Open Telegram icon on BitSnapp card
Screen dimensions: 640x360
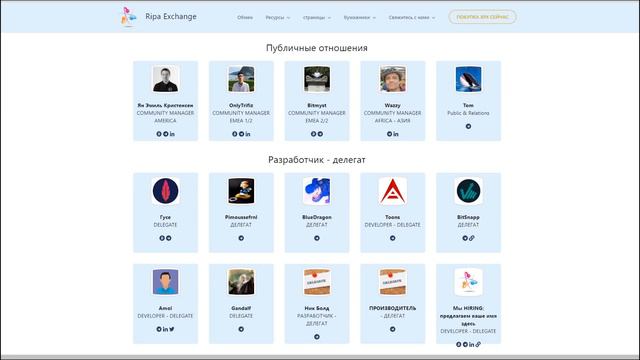click(x=465, y=238)
